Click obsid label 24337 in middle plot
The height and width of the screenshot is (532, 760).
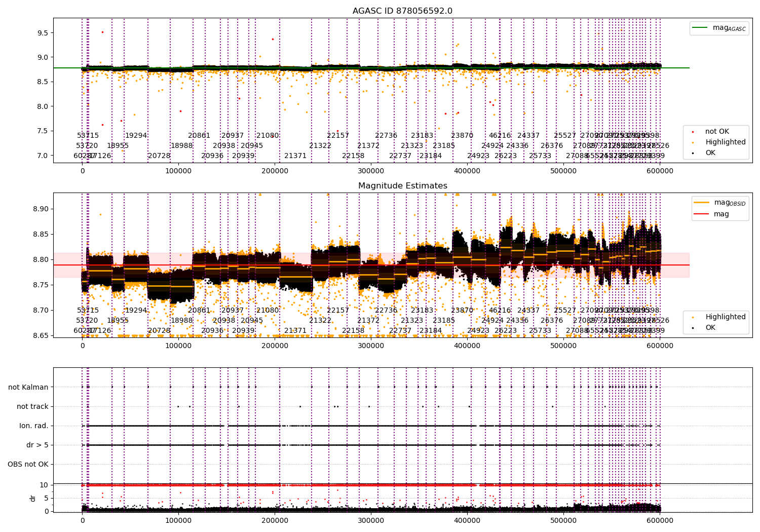528,311
